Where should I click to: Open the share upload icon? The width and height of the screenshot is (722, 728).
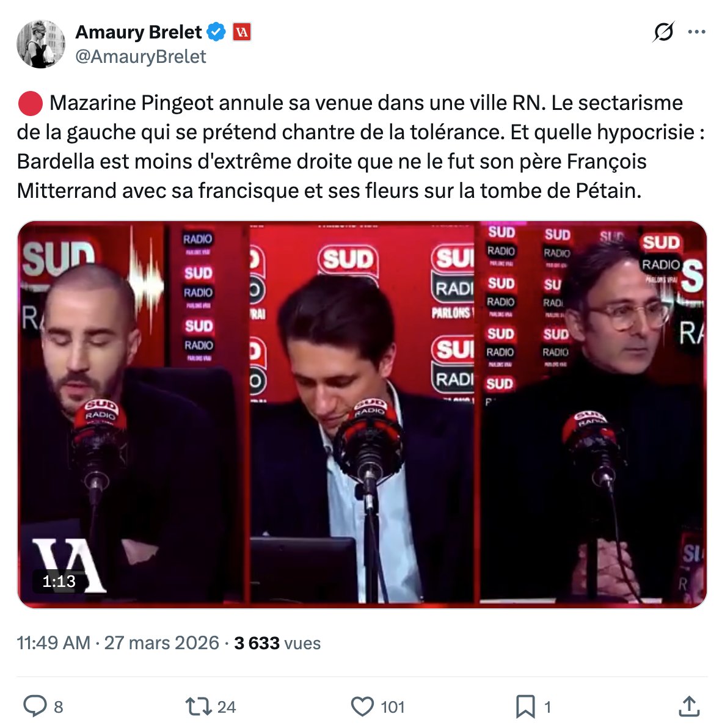click(x=689, y=706)
